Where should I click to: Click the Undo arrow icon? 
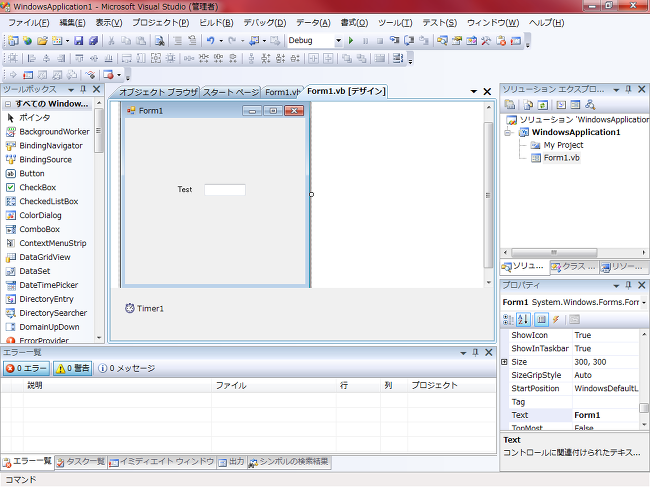coord(211,41)
